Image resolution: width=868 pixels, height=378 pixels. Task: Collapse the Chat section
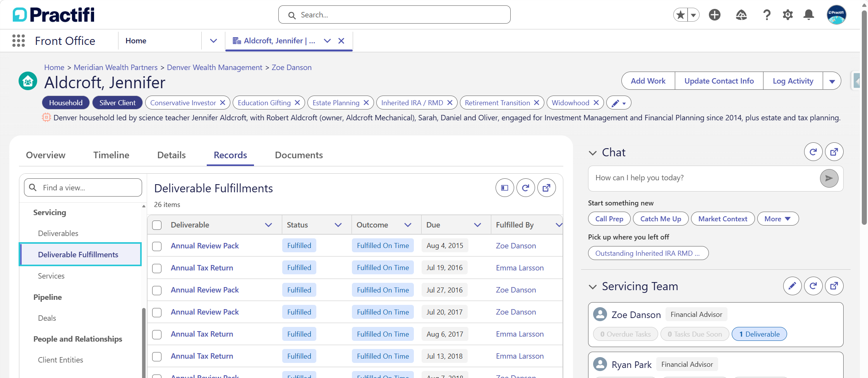(592, 153)
